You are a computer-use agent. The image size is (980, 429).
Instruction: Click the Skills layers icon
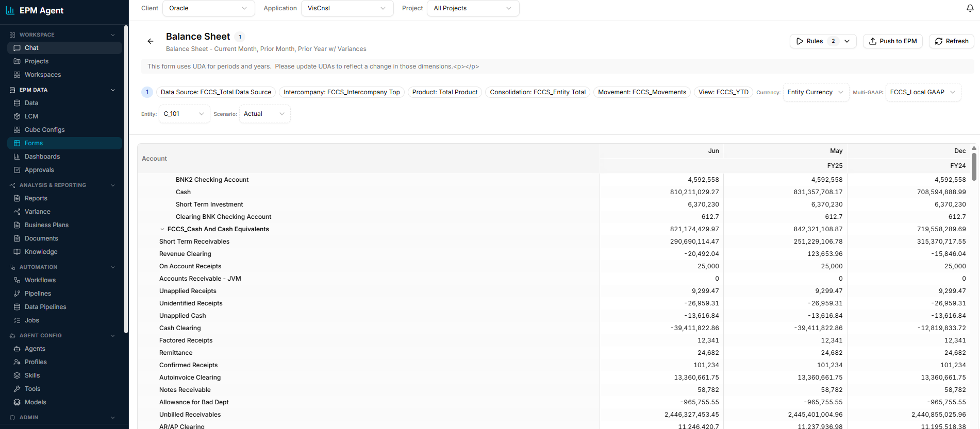[x=17, y=375]
